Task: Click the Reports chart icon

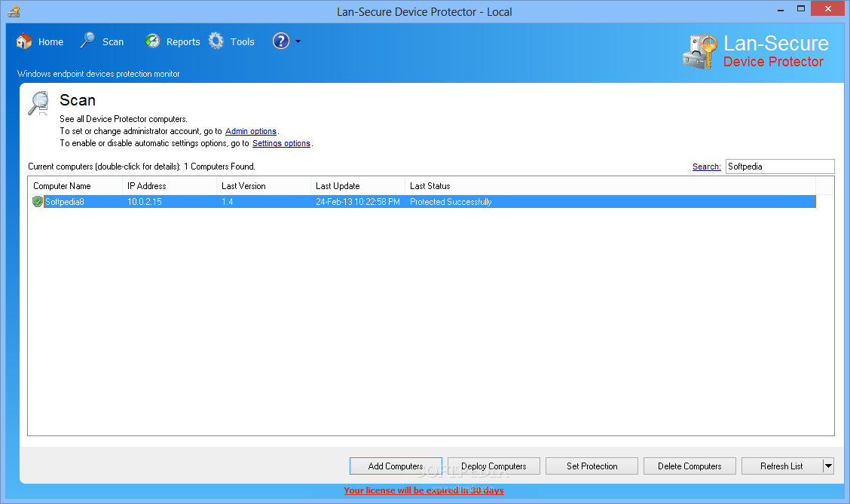Action: pos(152,41)
